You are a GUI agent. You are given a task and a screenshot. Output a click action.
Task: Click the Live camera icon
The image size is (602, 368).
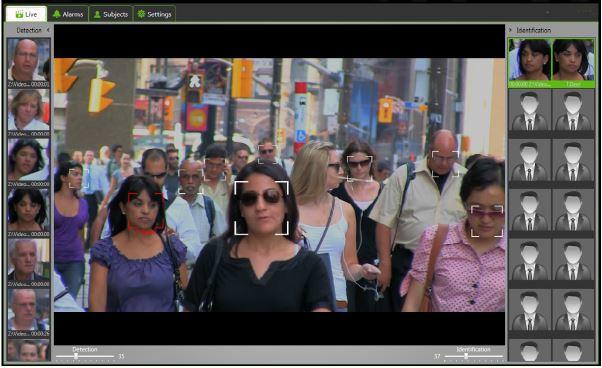(19, 15)
